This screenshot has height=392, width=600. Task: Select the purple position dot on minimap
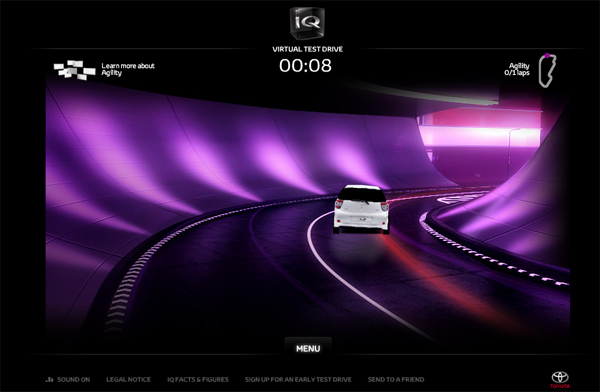547,56
